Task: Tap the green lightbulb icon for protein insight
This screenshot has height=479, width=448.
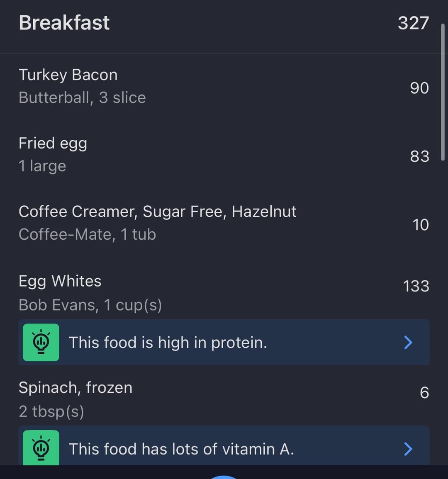Action: click(x=41, y=342)
